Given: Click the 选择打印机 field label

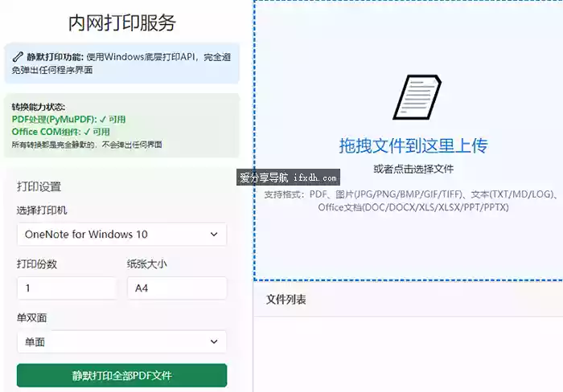Looking at the screenshot, I should tap(42, 210).
